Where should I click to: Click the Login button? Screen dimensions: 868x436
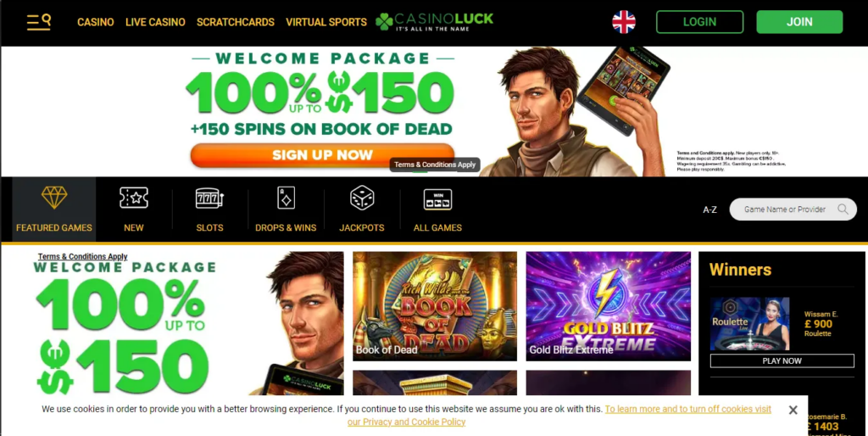pos(699,22)
